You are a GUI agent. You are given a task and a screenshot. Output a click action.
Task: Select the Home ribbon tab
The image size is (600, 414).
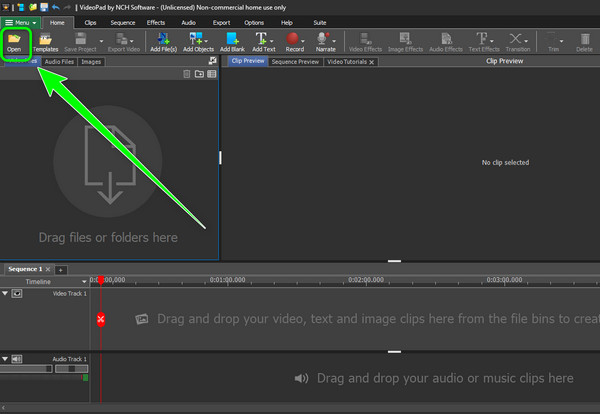[x=57, y=23]
